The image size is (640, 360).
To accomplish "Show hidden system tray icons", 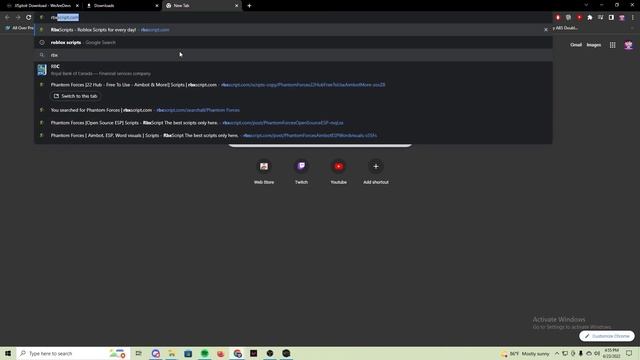I will point(557,353).
